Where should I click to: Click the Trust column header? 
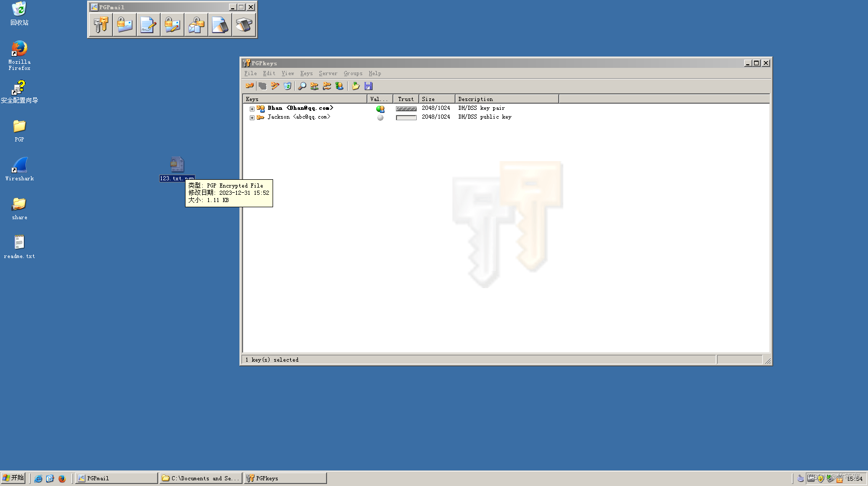point(406,99)
